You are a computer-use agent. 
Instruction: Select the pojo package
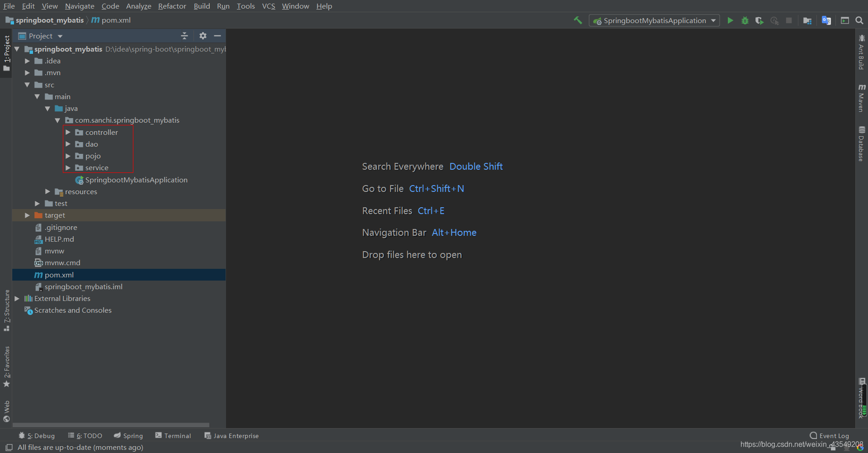93,156
